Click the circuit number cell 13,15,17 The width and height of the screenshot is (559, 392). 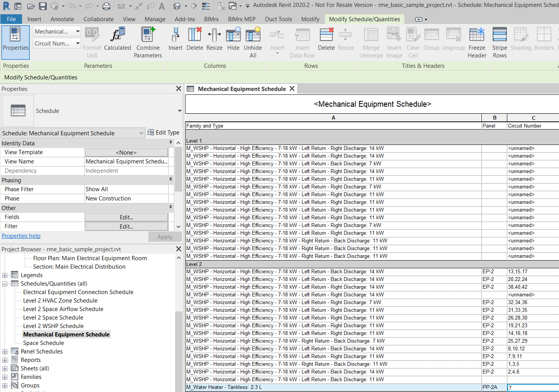[533, 272]
